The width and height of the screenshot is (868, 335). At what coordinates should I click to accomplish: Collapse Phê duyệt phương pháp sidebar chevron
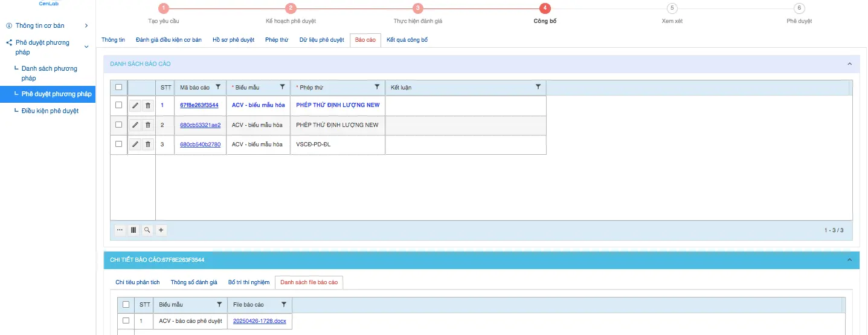(86, 47)
